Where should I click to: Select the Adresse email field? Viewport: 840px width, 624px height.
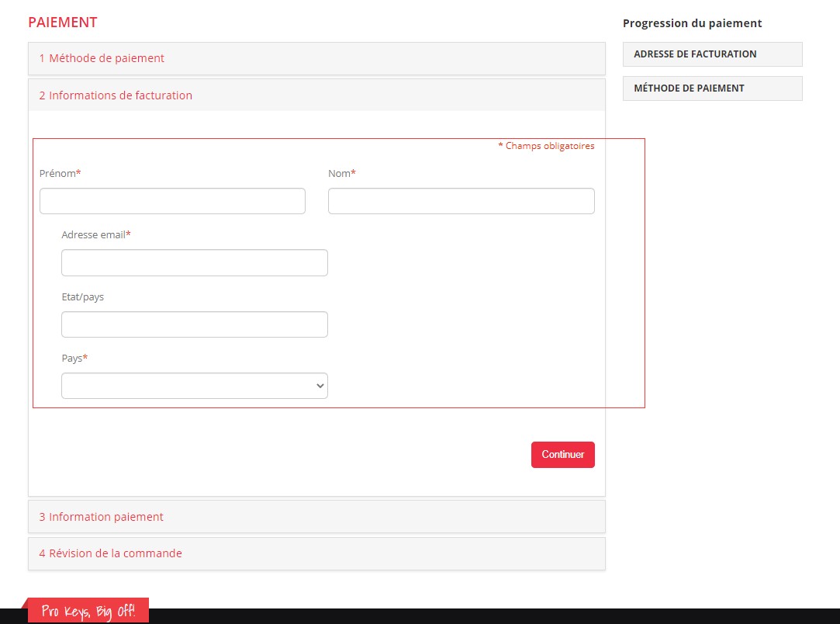194,263
